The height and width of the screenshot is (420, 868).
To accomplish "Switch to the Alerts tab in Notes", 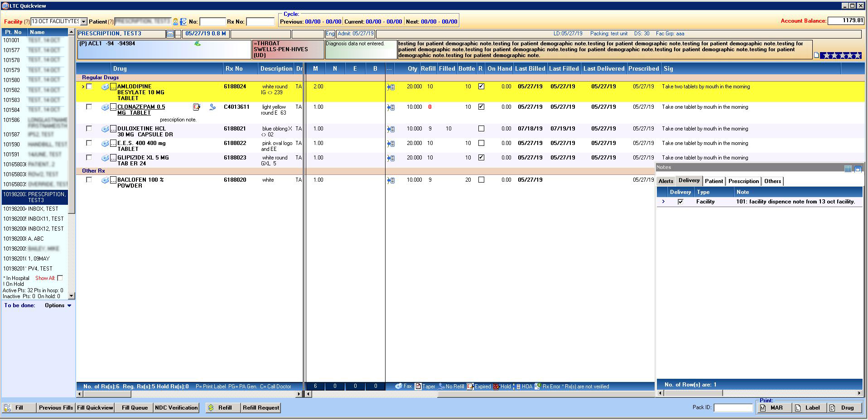I will (665, 181).
